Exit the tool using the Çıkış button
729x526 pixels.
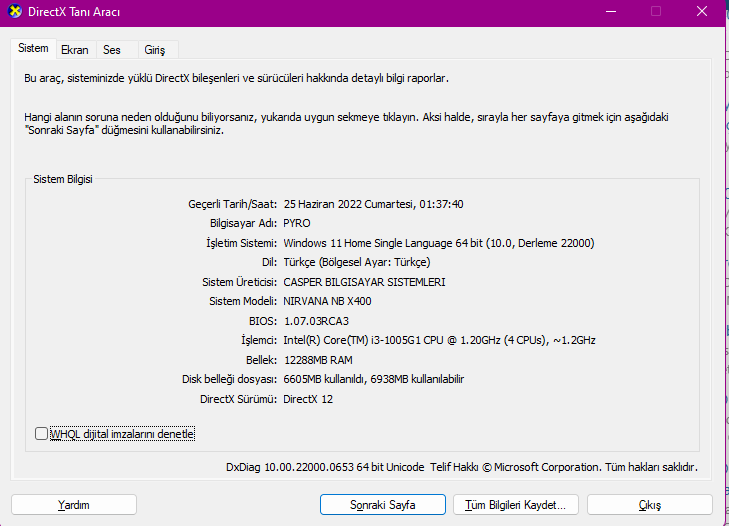pos(649,505)
